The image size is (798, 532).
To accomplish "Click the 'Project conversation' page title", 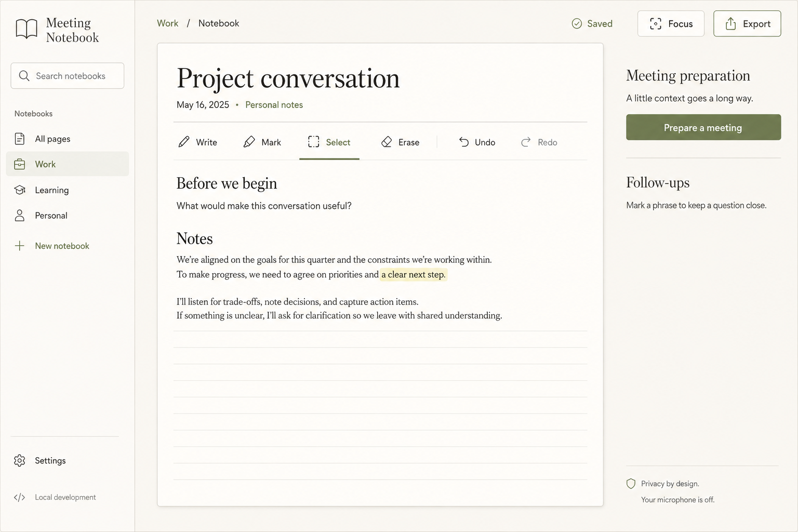I will 288,78.
